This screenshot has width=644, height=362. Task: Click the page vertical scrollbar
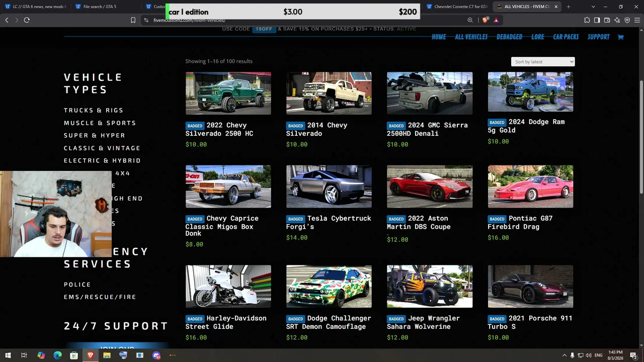641,136
